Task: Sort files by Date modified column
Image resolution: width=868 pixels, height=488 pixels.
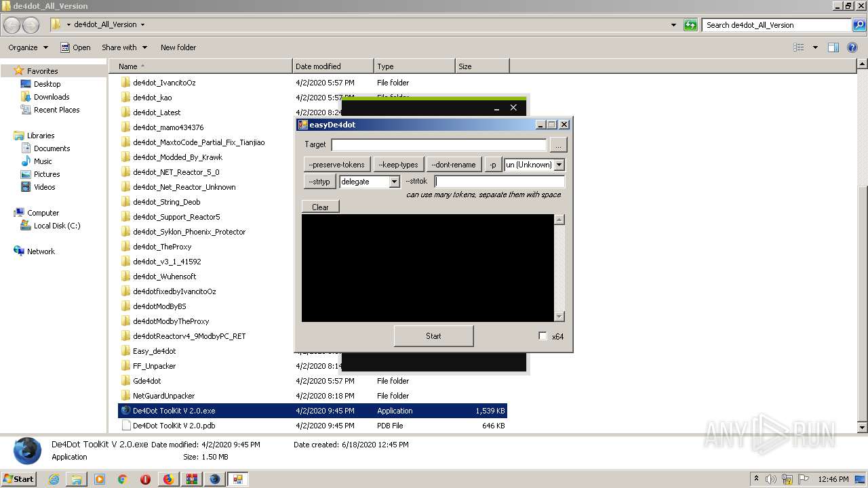Action: pyautogui.click(x=333, y=66)
